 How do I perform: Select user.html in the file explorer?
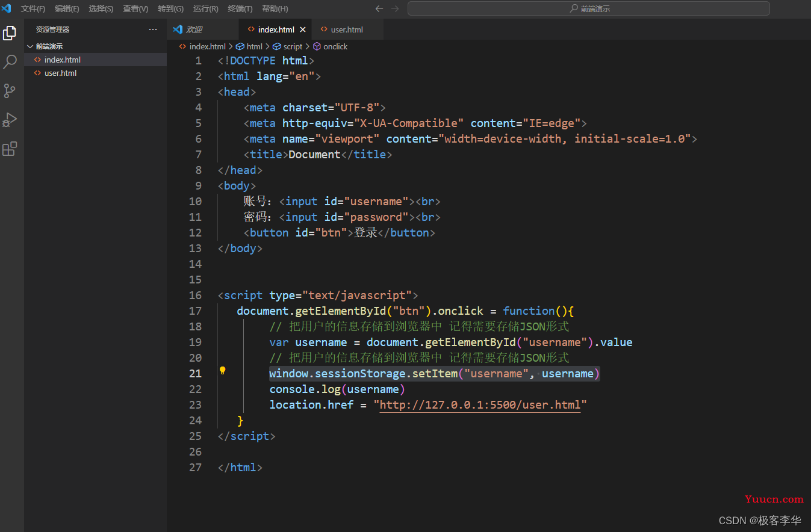pos(95,73)
